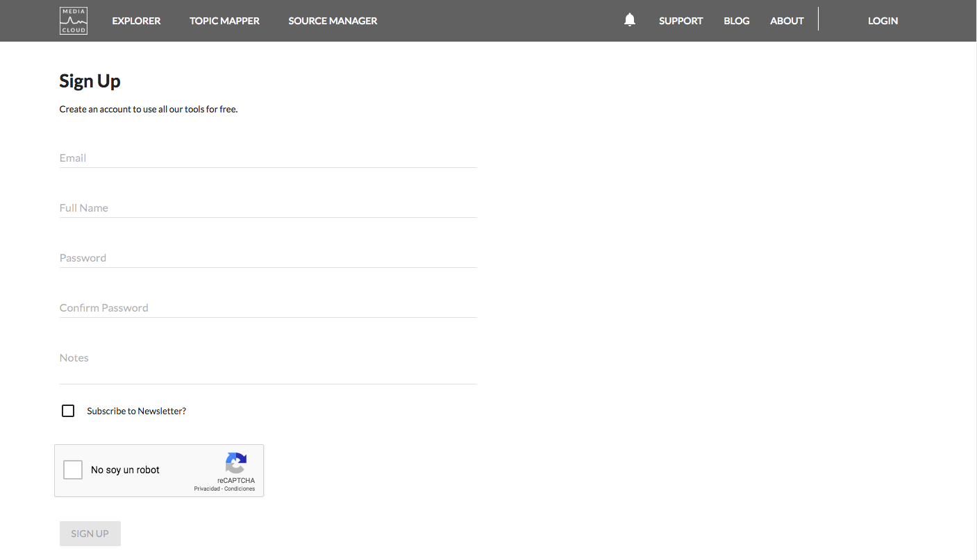Viewport: 977px width, 560px height.
Task: Open the About page link
Action: [x=787, y=21]
